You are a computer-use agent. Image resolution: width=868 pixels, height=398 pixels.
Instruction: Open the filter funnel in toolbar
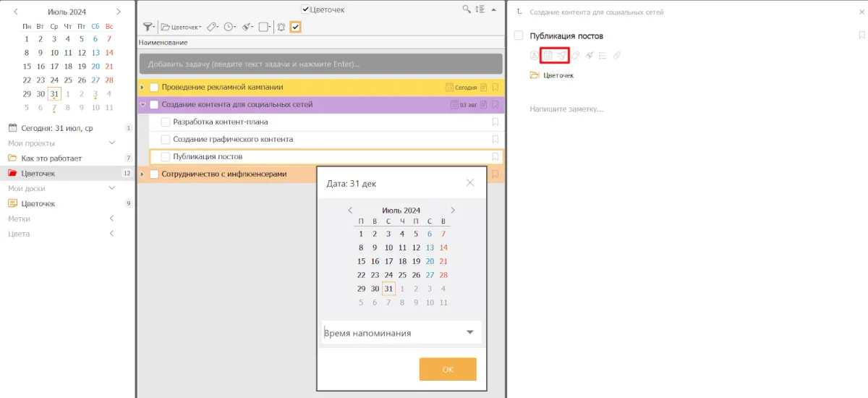(x=148, y=27)
